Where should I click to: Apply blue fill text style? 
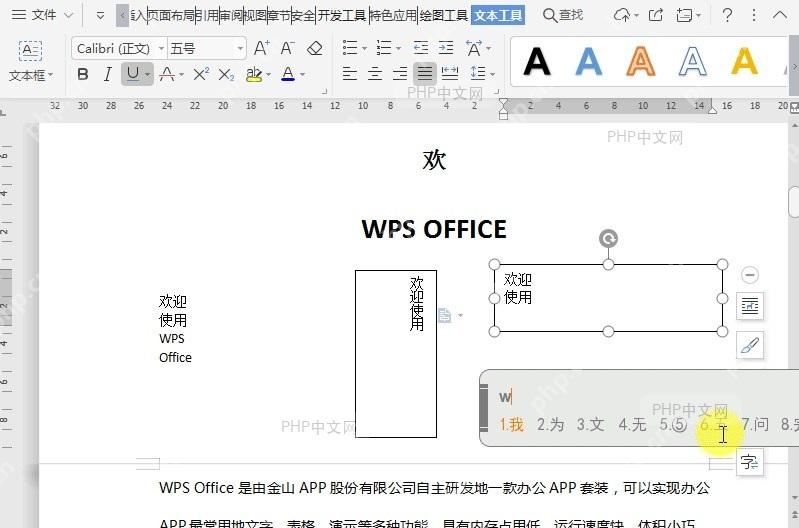pyautogui.click(x=589, y=62)
